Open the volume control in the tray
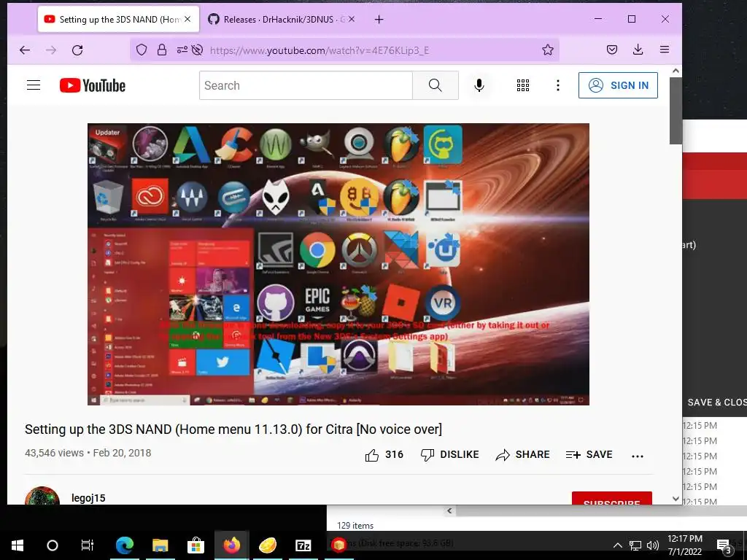This screenshot has width=747, height=560. pyautogui.click(x=653, y=545)
